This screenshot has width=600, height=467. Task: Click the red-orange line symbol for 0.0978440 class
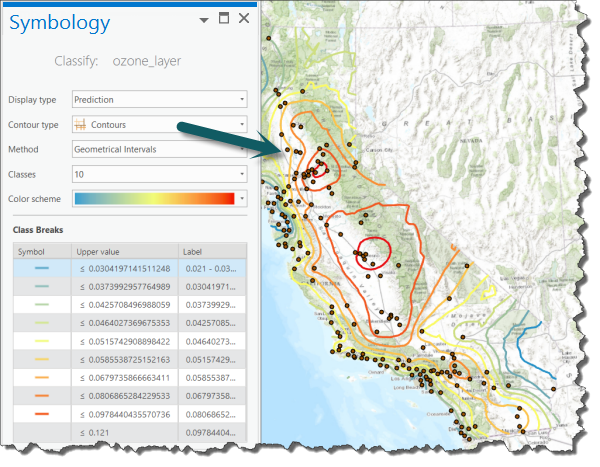tap(41, 413)
